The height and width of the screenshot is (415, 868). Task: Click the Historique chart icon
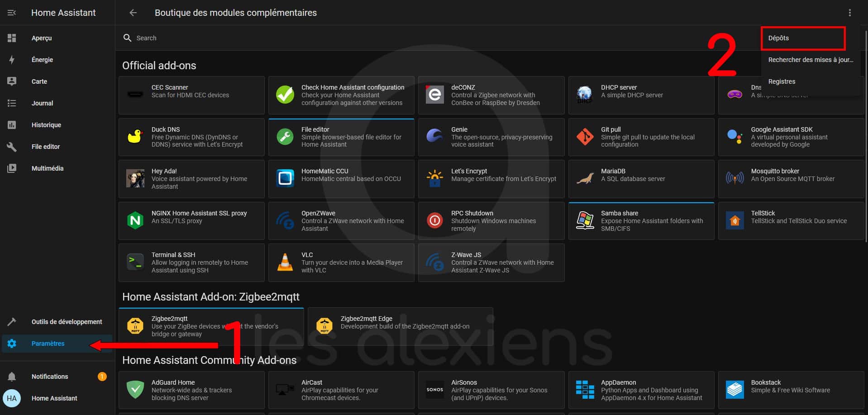(x=12, y=125)
